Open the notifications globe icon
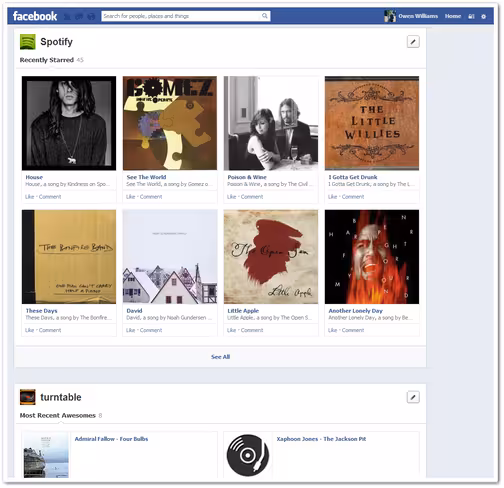The height and width of the screenshot is (488, 504). tap(91, 16)
